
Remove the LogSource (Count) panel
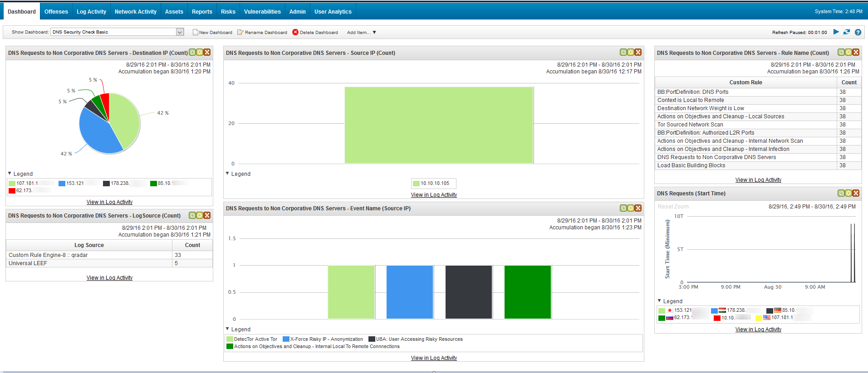(207, 216)
